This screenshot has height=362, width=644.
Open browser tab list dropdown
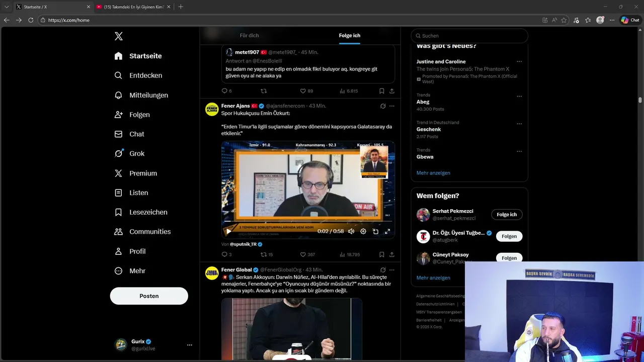[7, 7]
